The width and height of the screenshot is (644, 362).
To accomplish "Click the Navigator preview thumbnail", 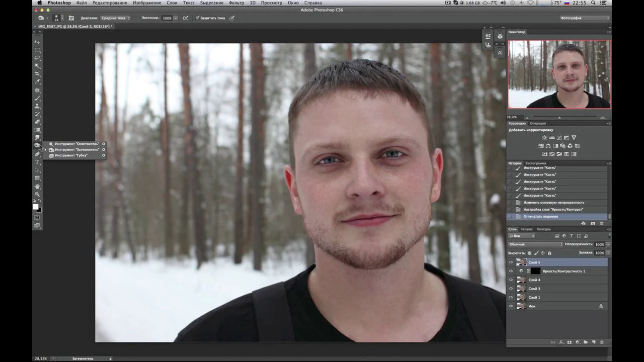I will (559, 74).
